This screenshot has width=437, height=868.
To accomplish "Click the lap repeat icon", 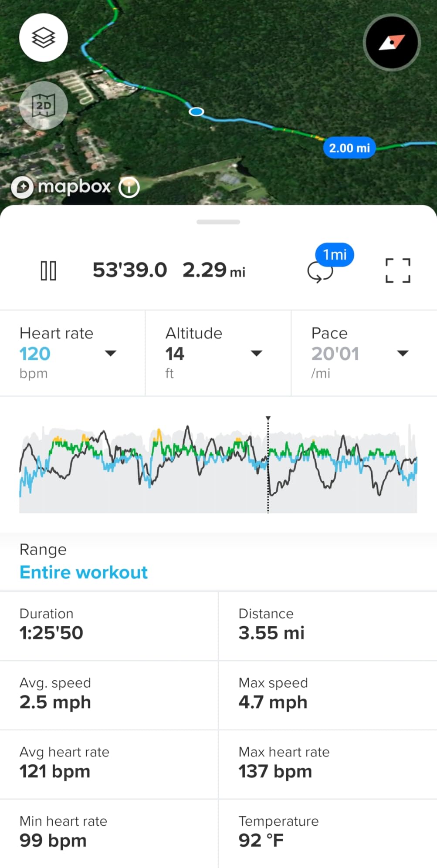I will point(321,274).
